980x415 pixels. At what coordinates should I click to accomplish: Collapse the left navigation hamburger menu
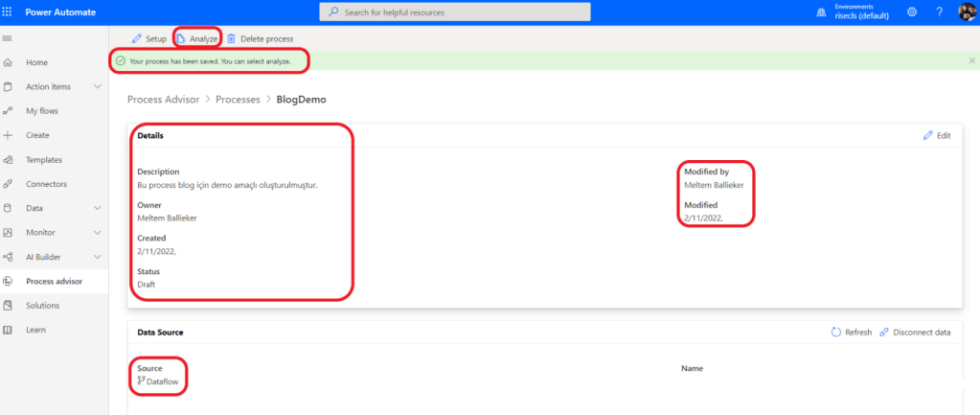coord(9,37)
